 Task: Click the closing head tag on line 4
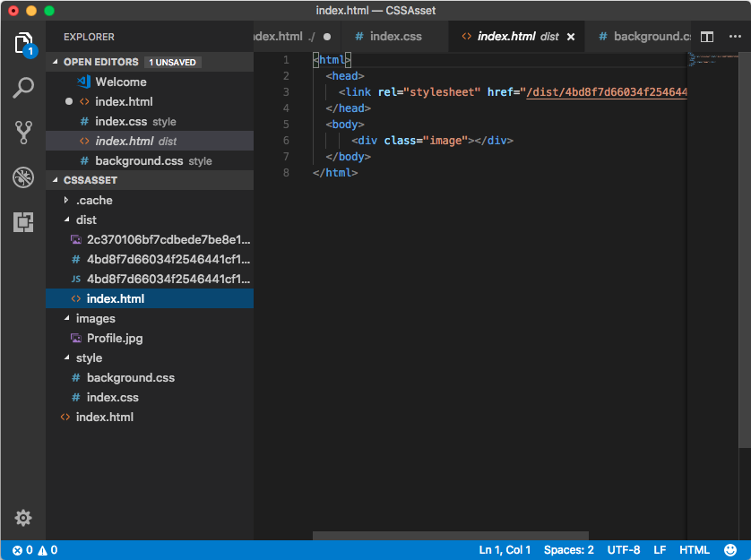[349, 108]
